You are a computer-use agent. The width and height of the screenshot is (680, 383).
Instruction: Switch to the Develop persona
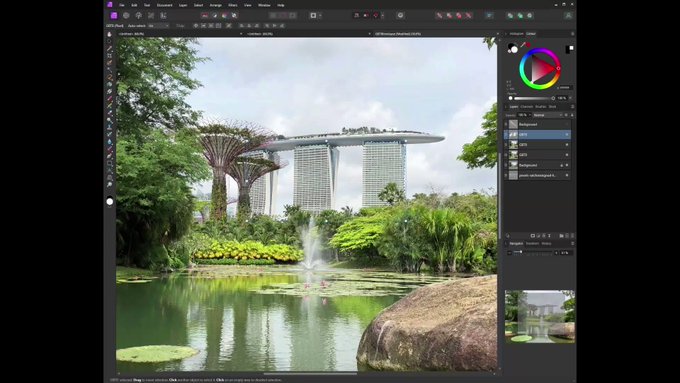[x=139, y=15]
